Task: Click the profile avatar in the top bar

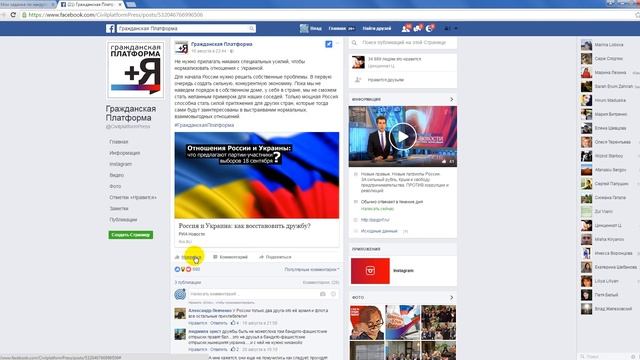Action: coord(304,29)
